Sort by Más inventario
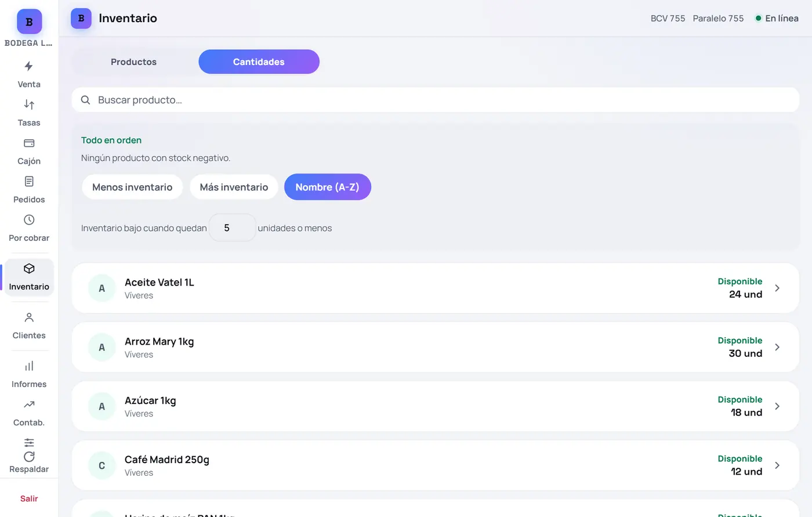 coord(234,187)
